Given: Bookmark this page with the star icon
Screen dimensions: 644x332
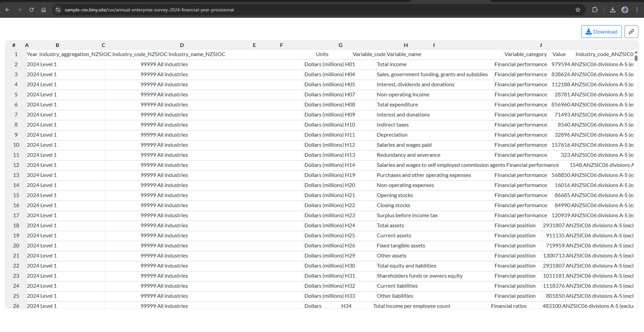Looking at the screenshot, I should click(578, 10).
